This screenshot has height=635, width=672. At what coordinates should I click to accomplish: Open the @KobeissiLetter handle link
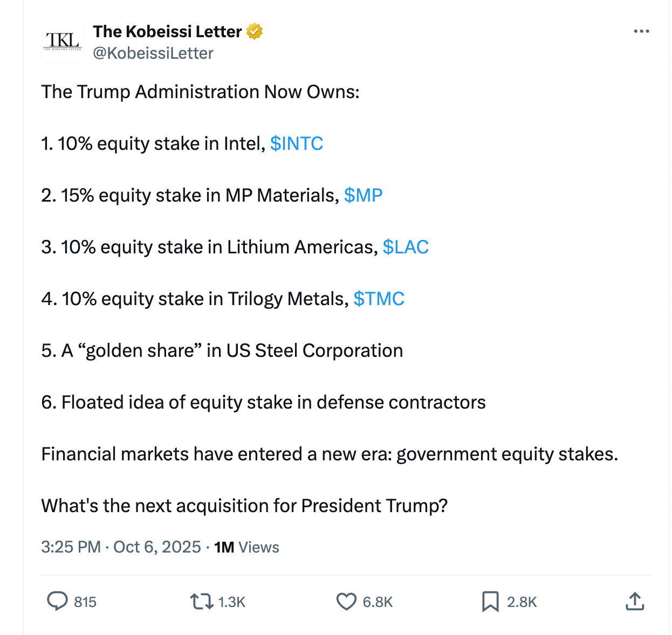(153, 53)
